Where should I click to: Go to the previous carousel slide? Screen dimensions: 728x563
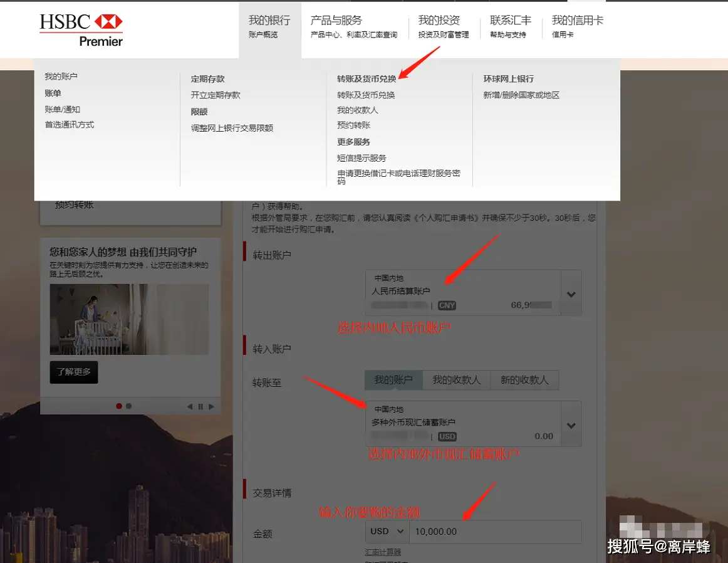click(189, 406)
